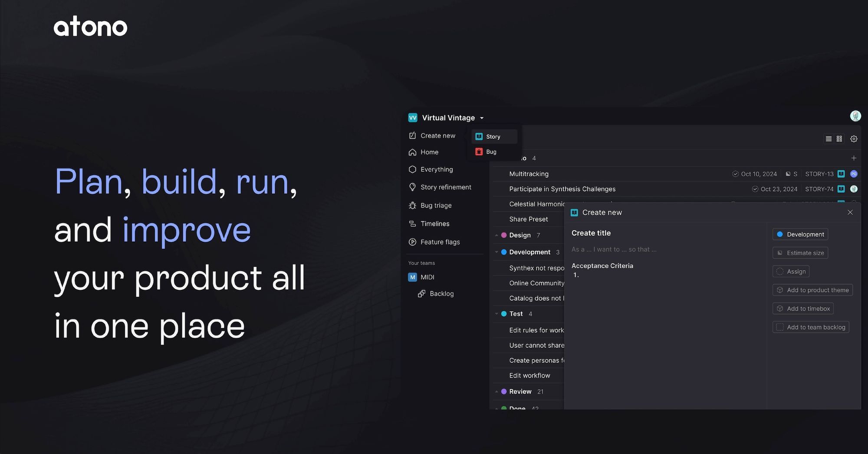This screenshot has height=454, width=868.
Task: Open the Virtual Vintage workspace dropdown
Action: pyautogui.click(x=482, y=118)
